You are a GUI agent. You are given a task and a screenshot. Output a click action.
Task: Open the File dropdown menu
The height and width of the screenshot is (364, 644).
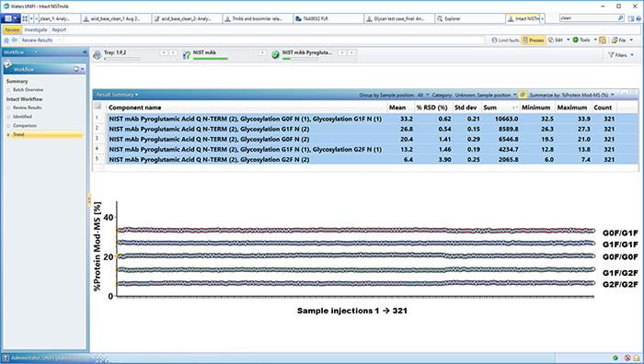(631, 40)
